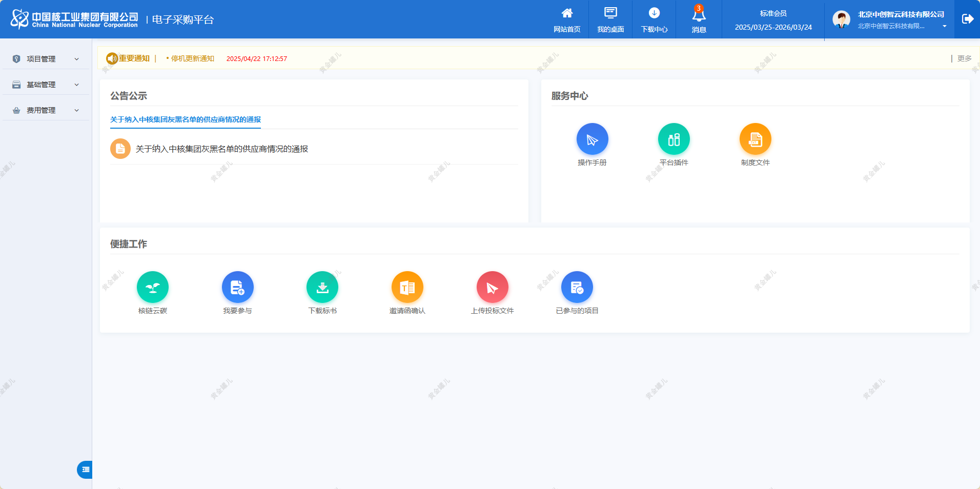Open the 已参与的项目 icon
This screenshot has width=980, height=489.
pyautogui.click(x=577, y=287)
